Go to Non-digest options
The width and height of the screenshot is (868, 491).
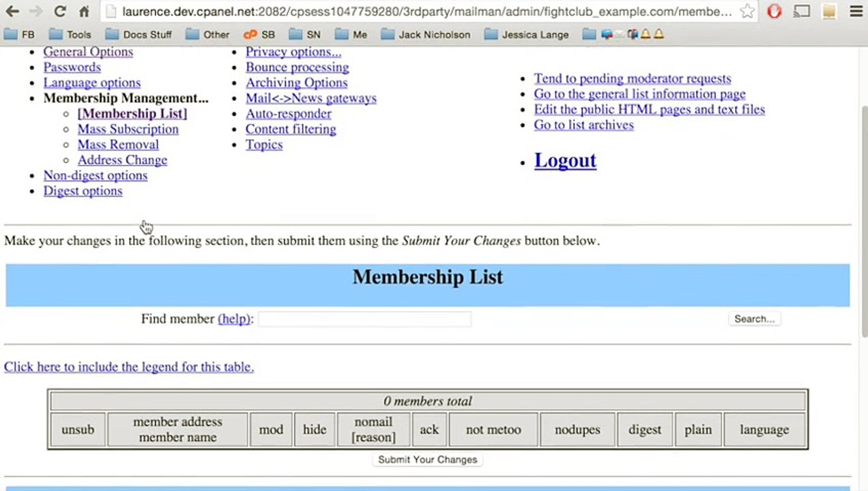[x=96, y=175]
